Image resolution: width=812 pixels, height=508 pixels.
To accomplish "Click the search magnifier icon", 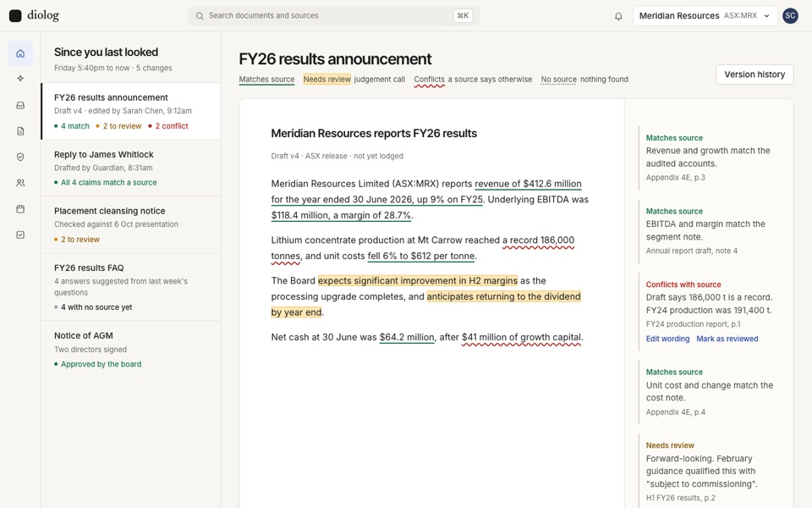I will [x=200, y=16].
